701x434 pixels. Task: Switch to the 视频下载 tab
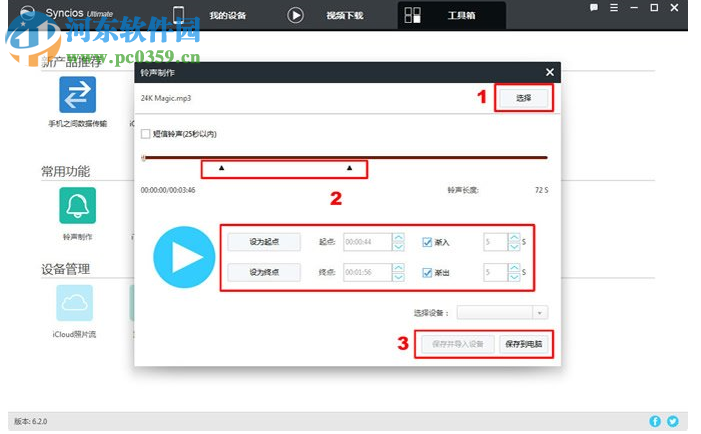coord(344,16)
